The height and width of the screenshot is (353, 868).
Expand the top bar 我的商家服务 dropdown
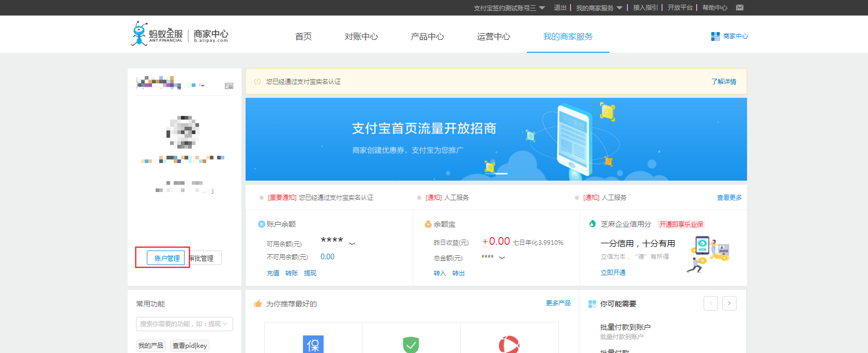(x=619, y=8)
